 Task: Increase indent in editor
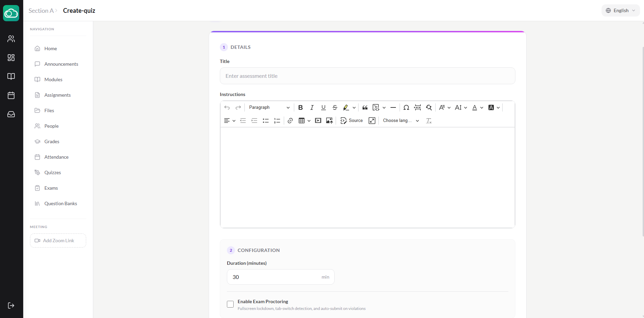click(x=255, y=121)
